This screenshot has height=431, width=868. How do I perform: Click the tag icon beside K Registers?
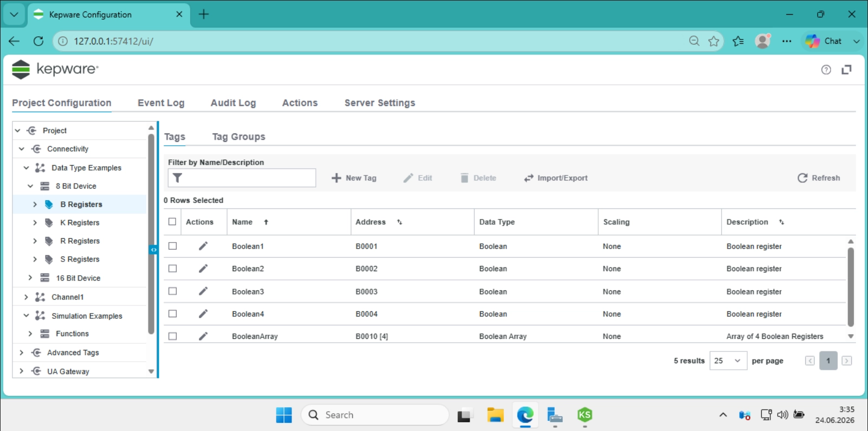click(x=49, y=223)
